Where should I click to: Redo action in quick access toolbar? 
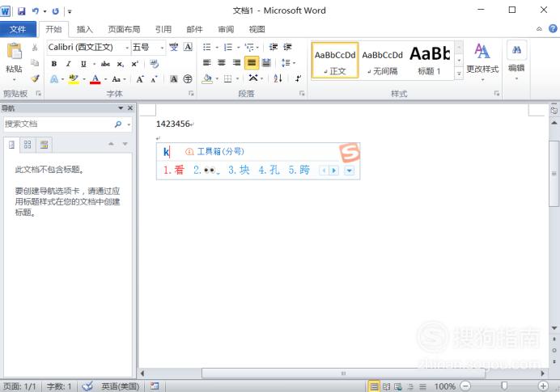point(55,11)
